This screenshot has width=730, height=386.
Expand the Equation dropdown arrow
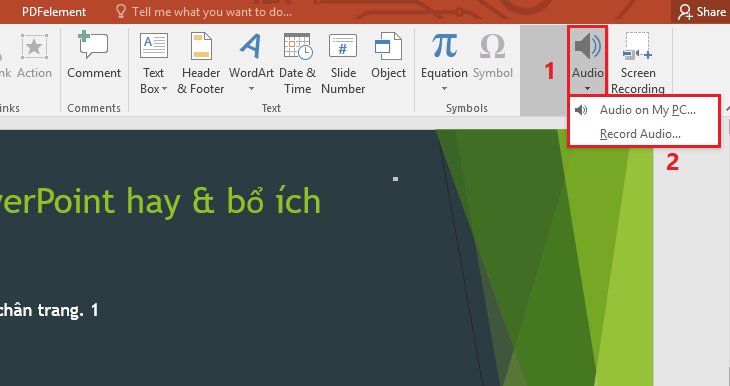coord(444,88)
